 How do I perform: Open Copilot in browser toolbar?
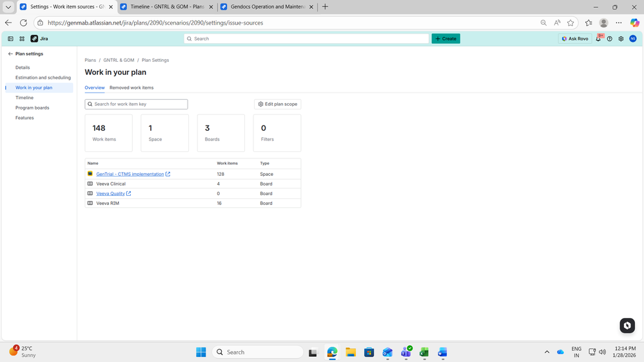tap(634, 23)
